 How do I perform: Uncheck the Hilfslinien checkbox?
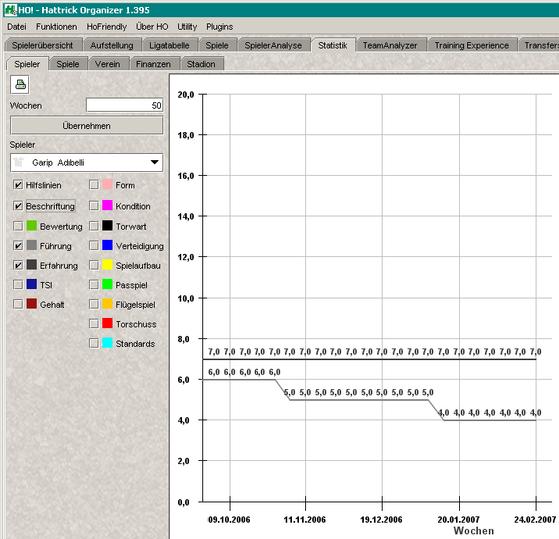click(18, 185)
